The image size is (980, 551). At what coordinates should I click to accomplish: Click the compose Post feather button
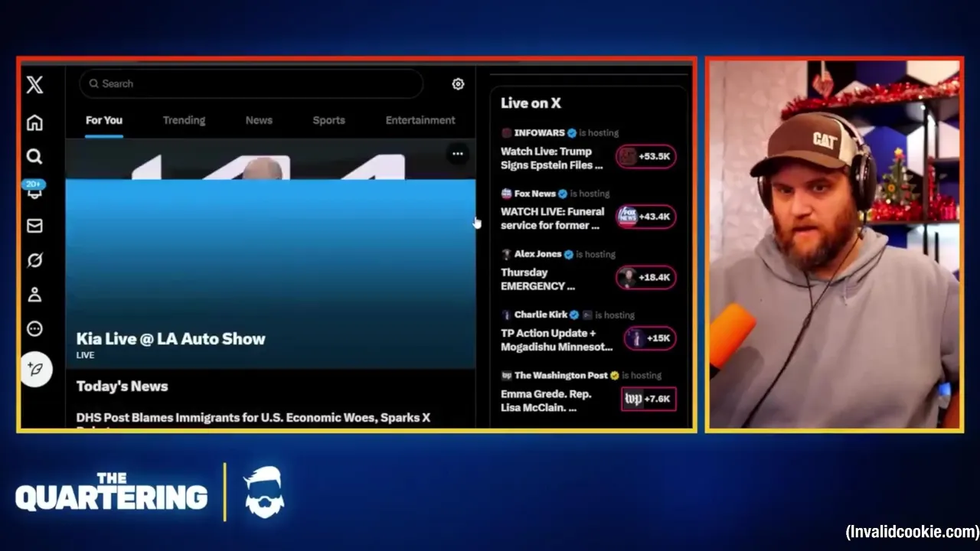click(x=35, y=369)
